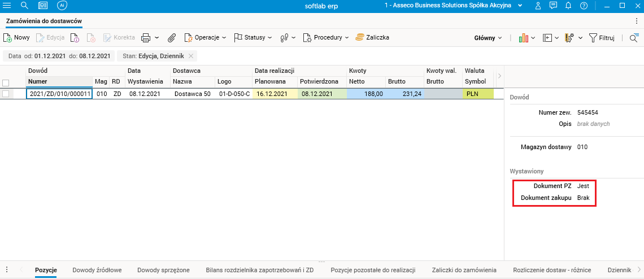Switch to the Pozycje tab
Screen dimensions: 644x279
pos(46,270)
